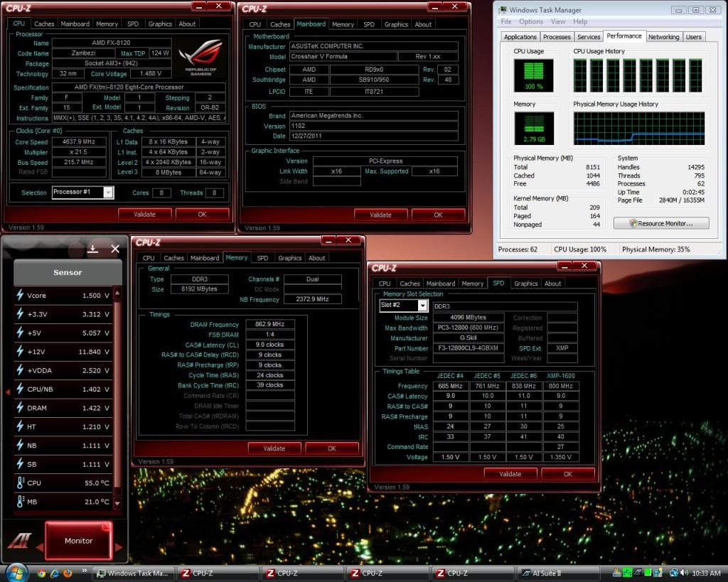Switch to the Networking tab in Task Manager
Screen dimensions: 728x582
[x=663, y=37]
